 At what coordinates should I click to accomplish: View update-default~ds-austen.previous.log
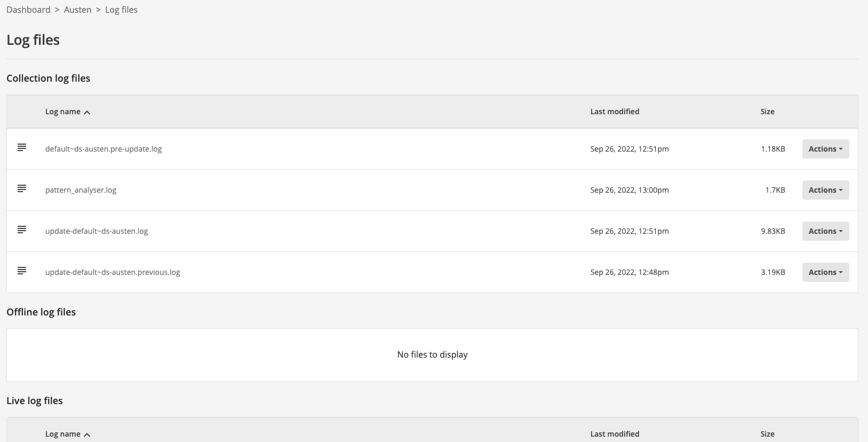[x=113, y=272]
